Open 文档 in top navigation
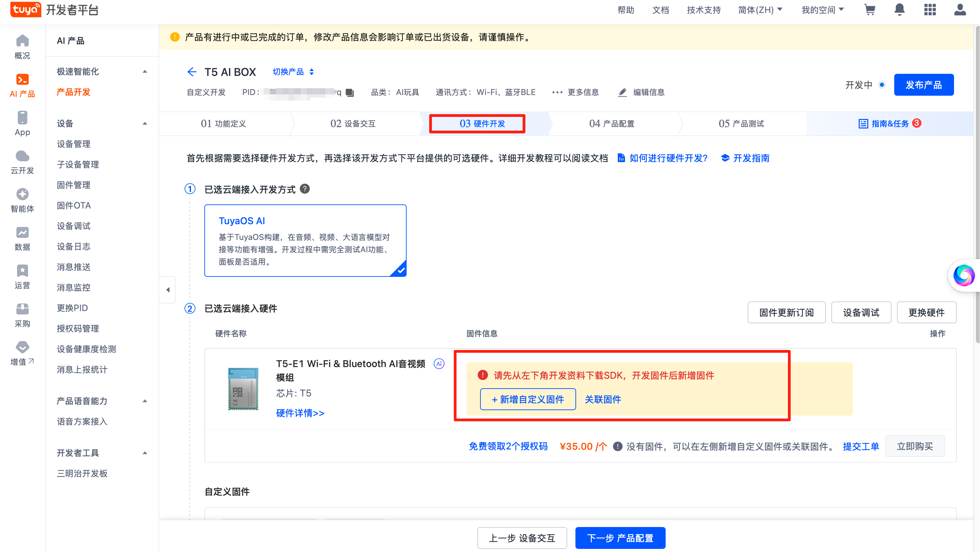980x553 pixels. 661,10
